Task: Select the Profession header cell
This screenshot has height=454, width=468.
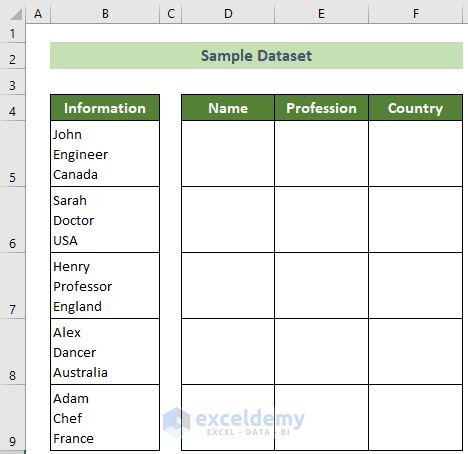Action: tap(321, 108)
